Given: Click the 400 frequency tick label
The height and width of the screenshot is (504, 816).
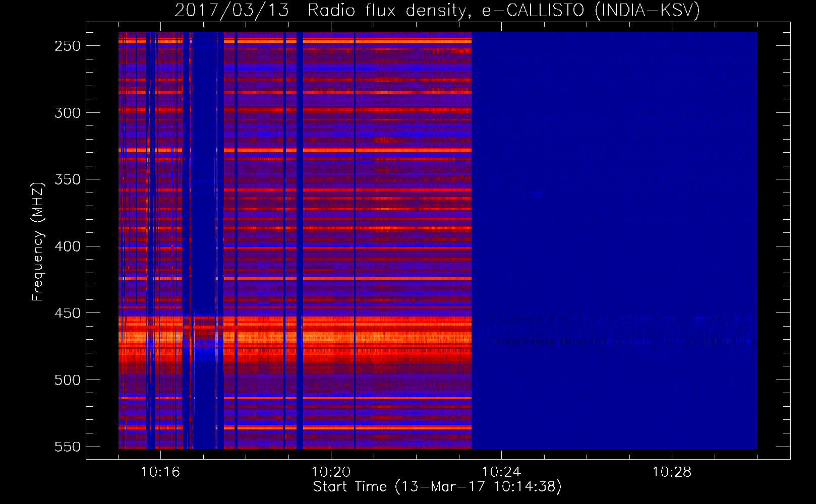Looking at the screenshot, I should point(68,246).
